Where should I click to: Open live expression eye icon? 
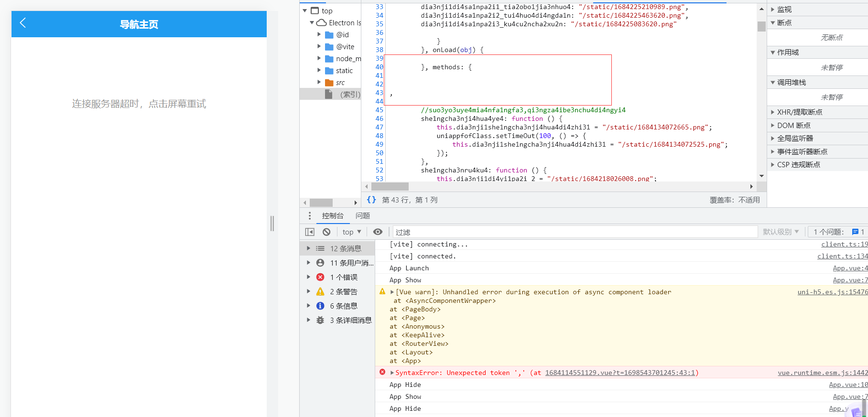click(x=378, y=232)
